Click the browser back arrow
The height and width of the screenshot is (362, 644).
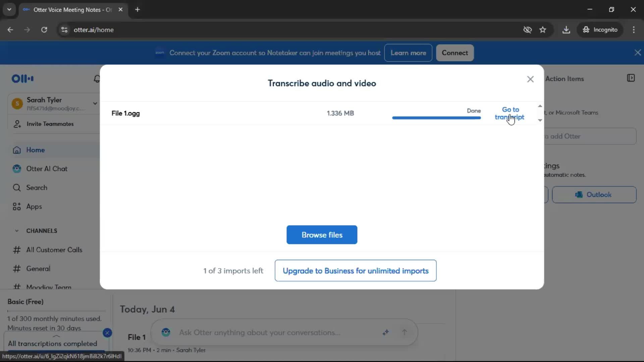[10, 30]
